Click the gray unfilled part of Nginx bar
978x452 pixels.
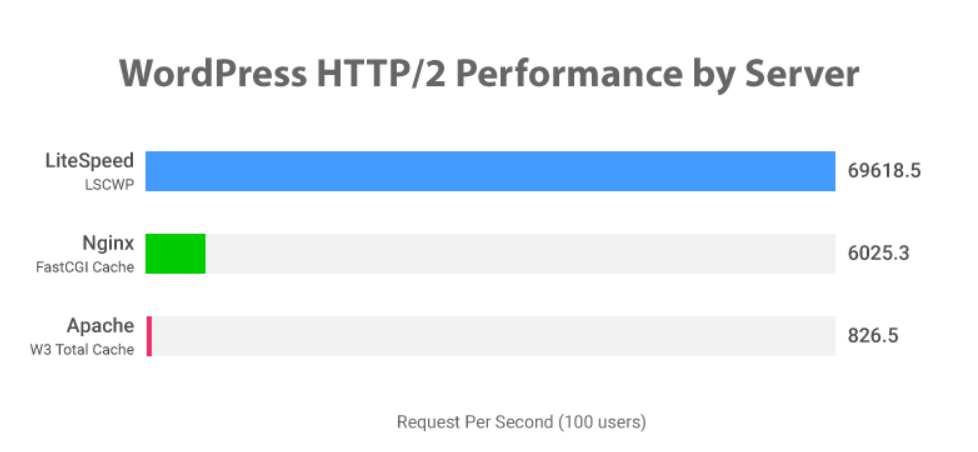tap(520, 254)
